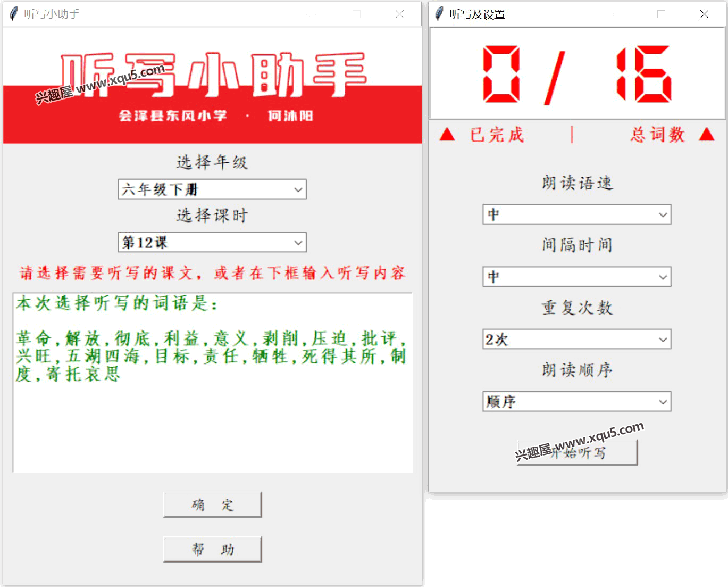
Task: Click the red 已完成 label
Action: (x=497, y=135)
